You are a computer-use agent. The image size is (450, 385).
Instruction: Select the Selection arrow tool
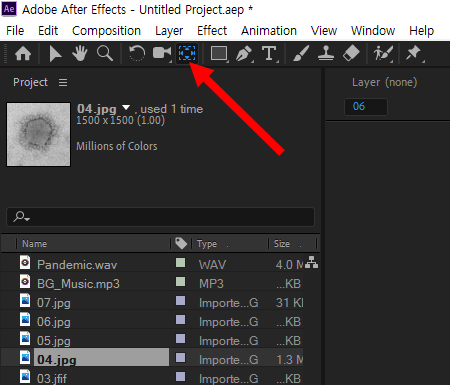point(55,54)
